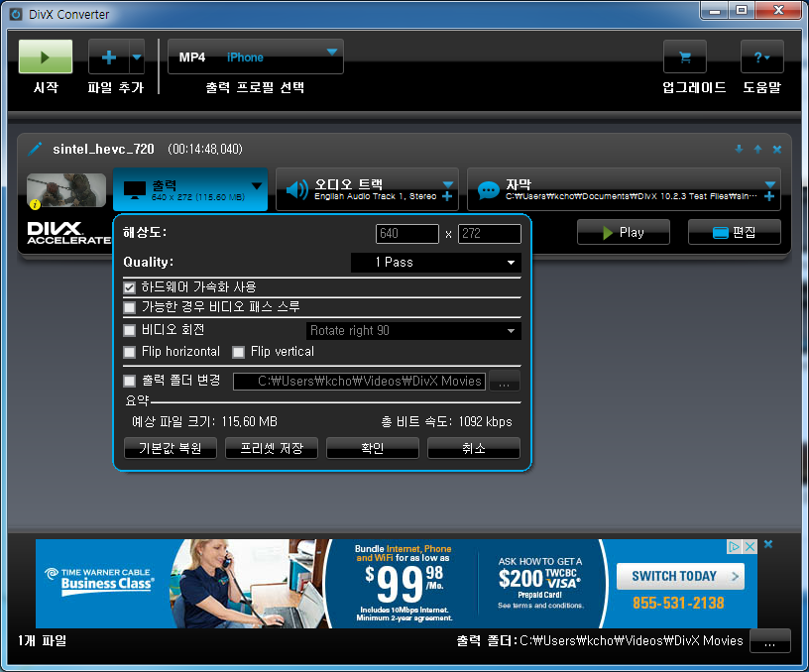Click the output monitor icon in 출력 tab
This screenshot has height=672, width=809.
(x=135, y=190)
